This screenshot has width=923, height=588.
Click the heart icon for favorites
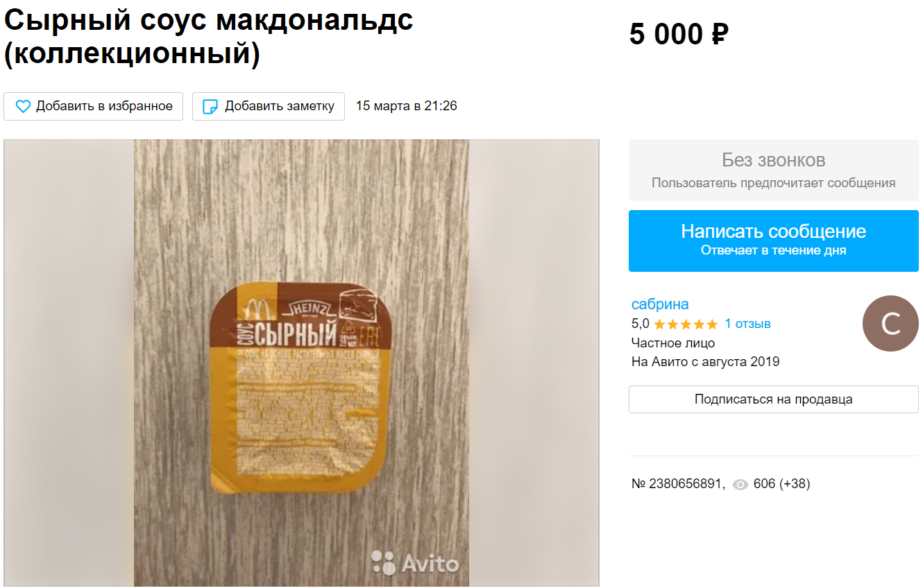click(23, 107)
